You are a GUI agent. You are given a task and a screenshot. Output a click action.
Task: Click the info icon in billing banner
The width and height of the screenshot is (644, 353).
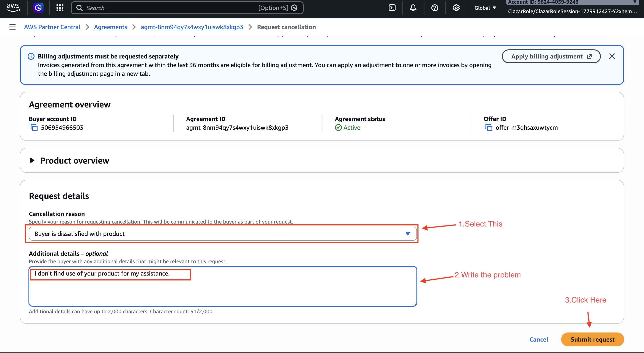click(31, 56)
